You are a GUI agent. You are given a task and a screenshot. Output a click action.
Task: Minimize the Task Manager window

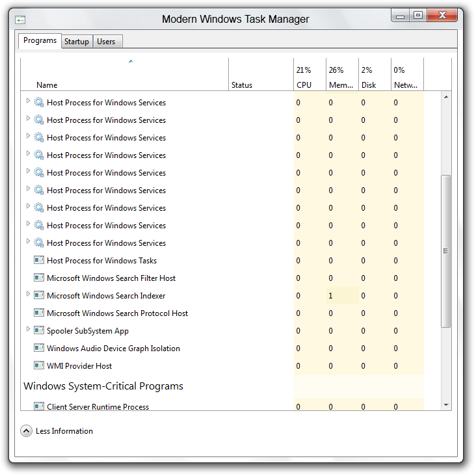click(400, 16)
